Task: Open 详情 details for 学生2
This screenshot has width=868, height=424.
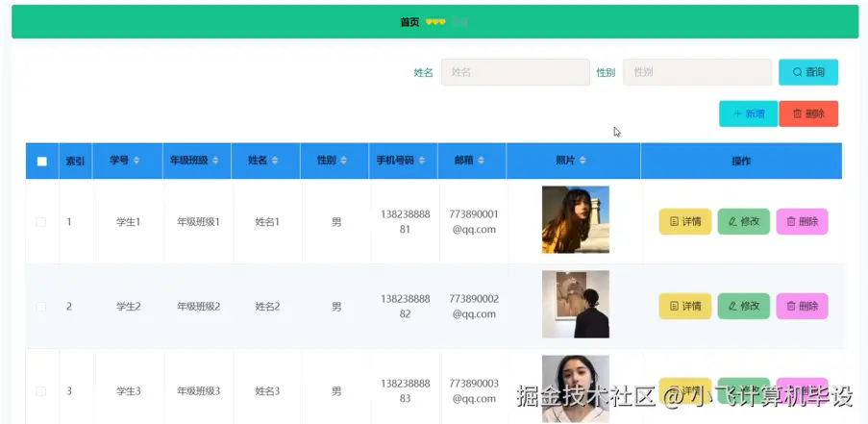Action: (685, 306)
